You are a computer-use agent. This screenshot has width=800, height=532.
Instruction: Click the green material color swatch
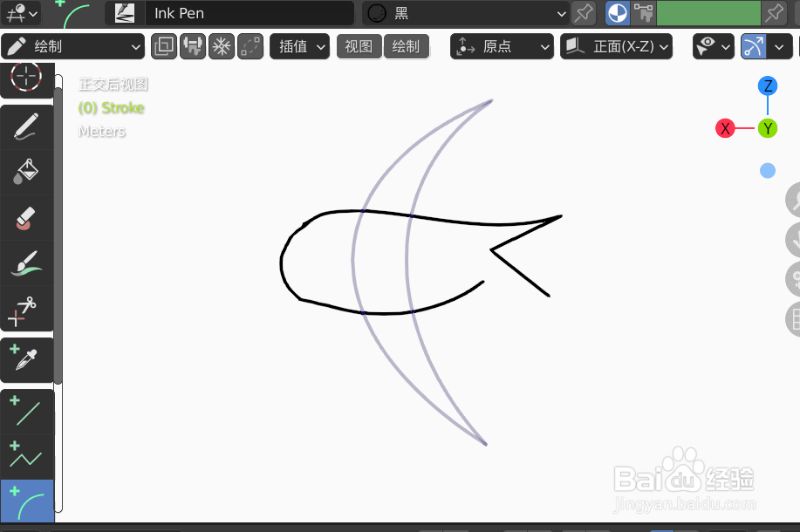708,13
